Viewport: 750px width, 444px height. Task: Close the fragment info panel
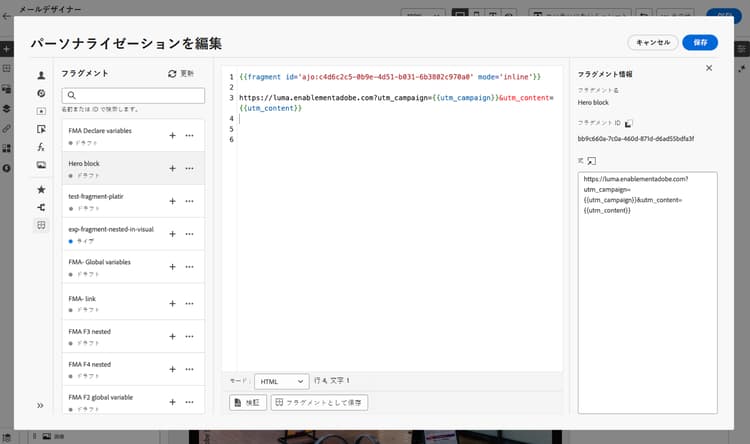pyautogui.click(x=709, y=68)
